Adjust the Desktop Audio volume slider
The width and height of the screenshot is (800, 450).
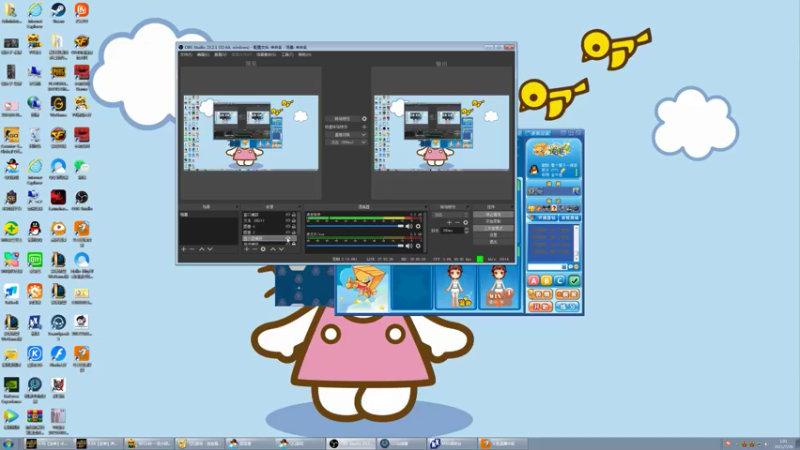pyautogui.click(x=355, y=226)
